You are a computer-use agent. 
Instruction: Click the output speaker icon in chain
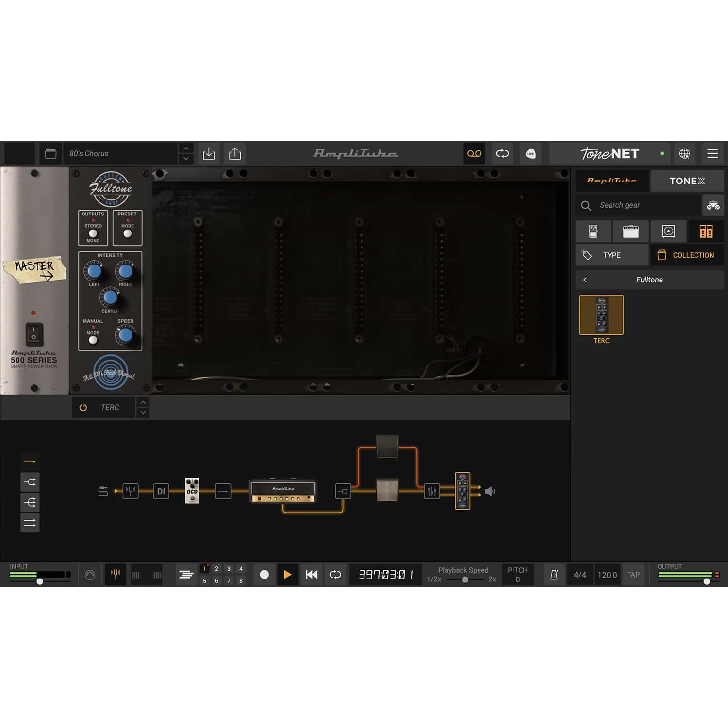point(490,491)
